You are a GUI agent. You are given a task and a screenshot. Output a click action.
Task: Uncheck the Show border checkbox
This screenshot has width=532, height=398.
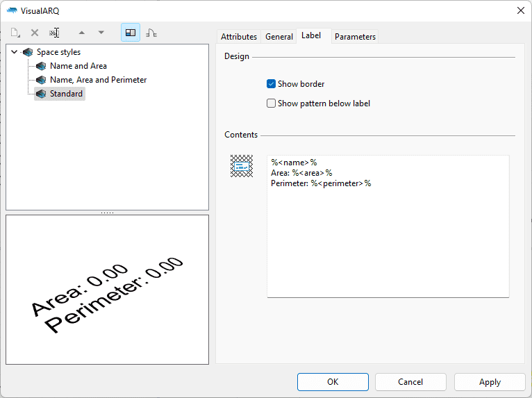[272, 84]
